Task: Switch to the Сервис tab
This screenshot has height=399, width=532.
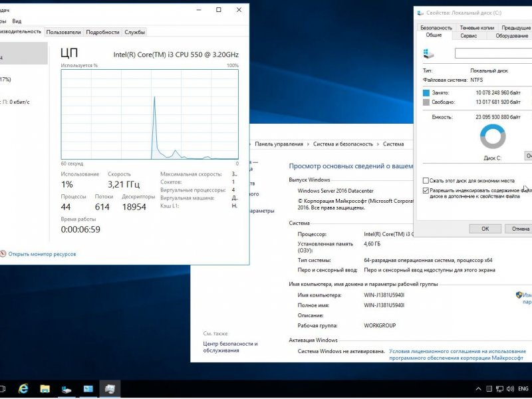Action: 469,36
